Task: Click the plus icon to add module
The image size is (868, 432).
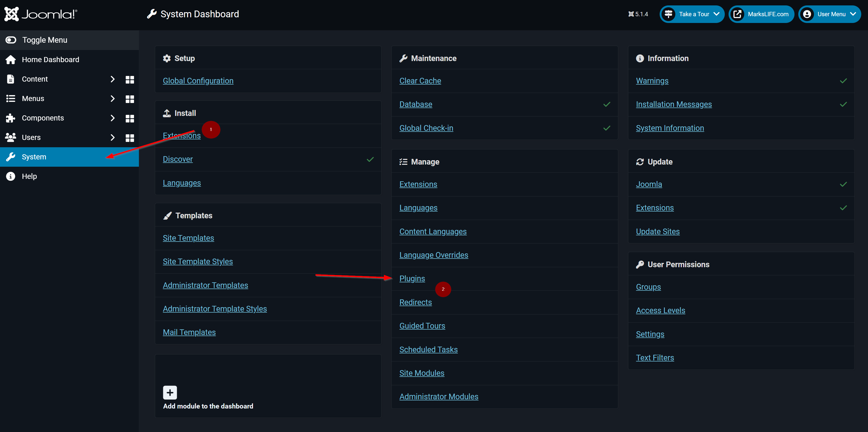Action: [170, 393]
